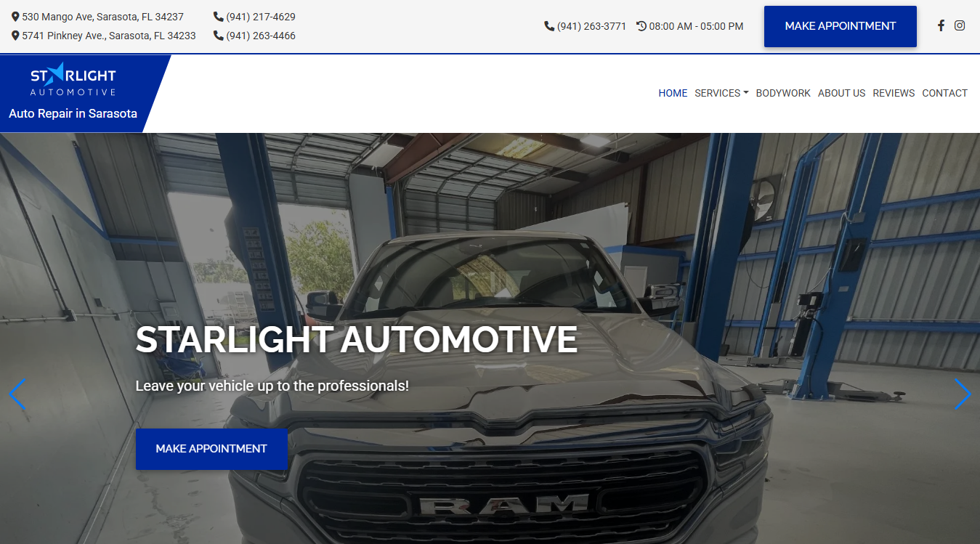980x544 pixels.
Task: Click the top-bar Make Appointment button
Action: [841, 26]
